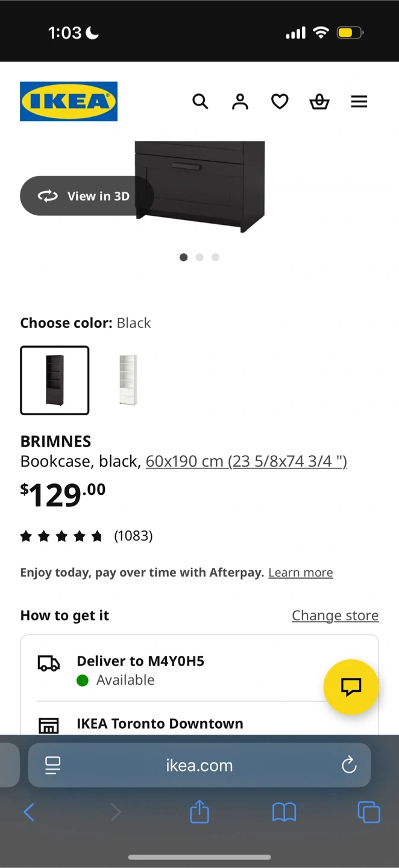Select the black bookcase color option

click(55, 380)
